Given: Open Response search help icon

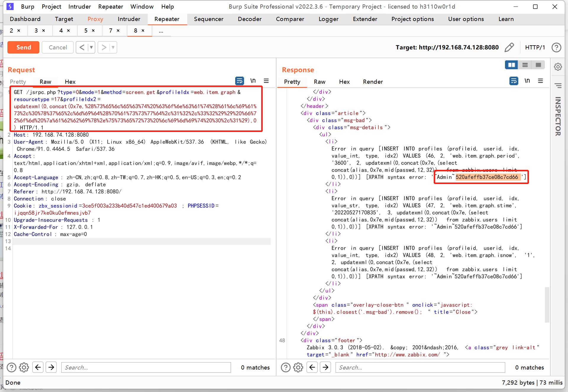Looking at the screenshot, I should [x=286, y=367].
